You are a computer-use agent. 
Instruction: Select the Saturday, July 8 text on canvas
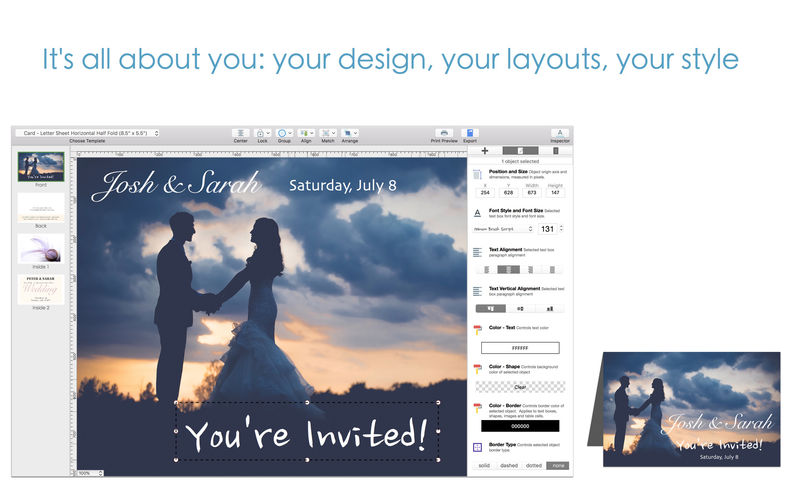tap(342, 185)
